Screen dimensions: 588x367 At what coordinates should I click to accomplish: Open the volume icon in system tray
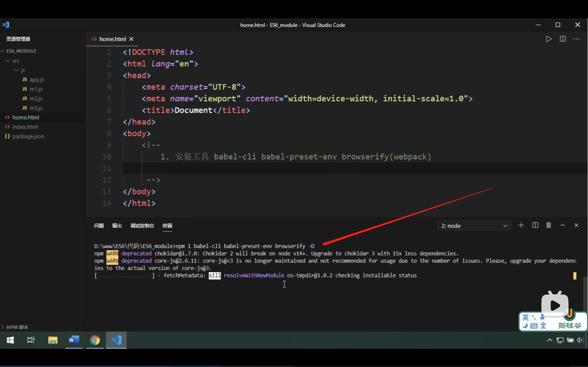580,340
